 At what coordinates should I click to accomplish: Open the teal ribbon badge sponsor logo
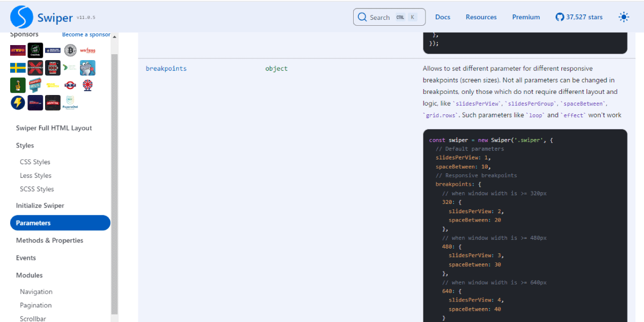(x=35, y=85)
